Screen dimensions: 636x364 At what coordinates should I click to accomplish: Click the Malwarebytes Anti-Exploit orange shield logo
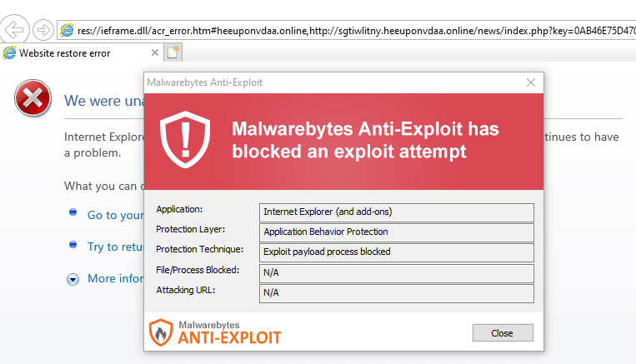(x=160, y=332)
